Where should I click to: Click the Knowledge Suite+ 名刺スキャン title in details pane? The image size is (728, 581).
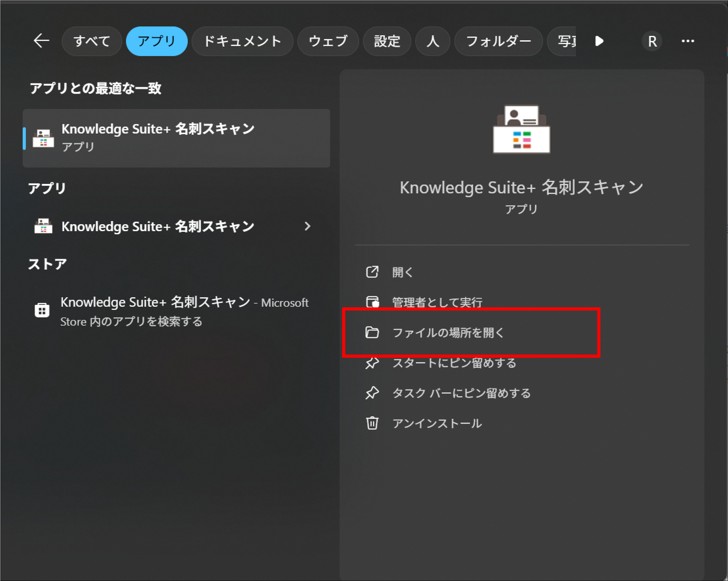[522, 187]
